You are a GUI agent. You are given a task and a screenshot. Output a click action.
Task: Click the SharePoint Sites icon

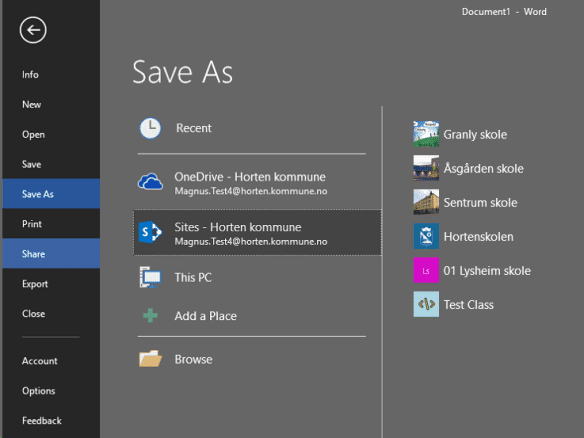click(x=150, y=232)
